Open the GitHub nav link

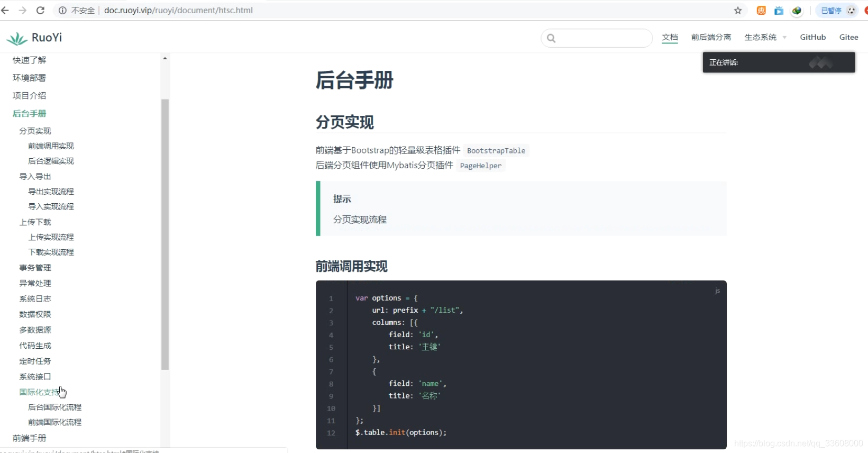click(x=812, y=37)
